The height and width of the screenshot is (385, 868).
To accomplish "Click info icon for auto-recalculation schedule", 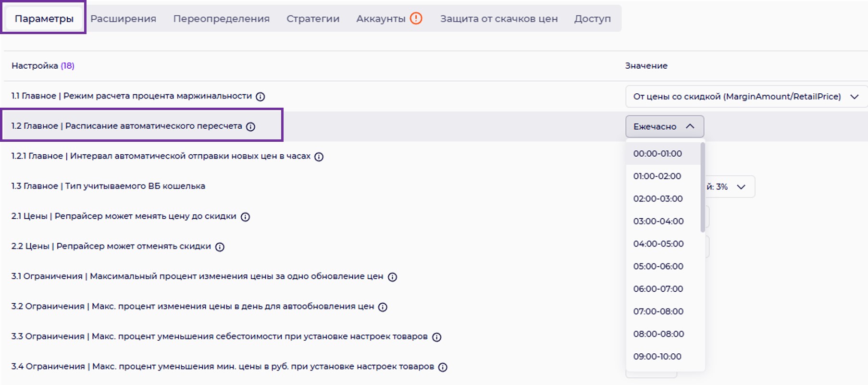I will pyautogui.click(x=250, y=127).
